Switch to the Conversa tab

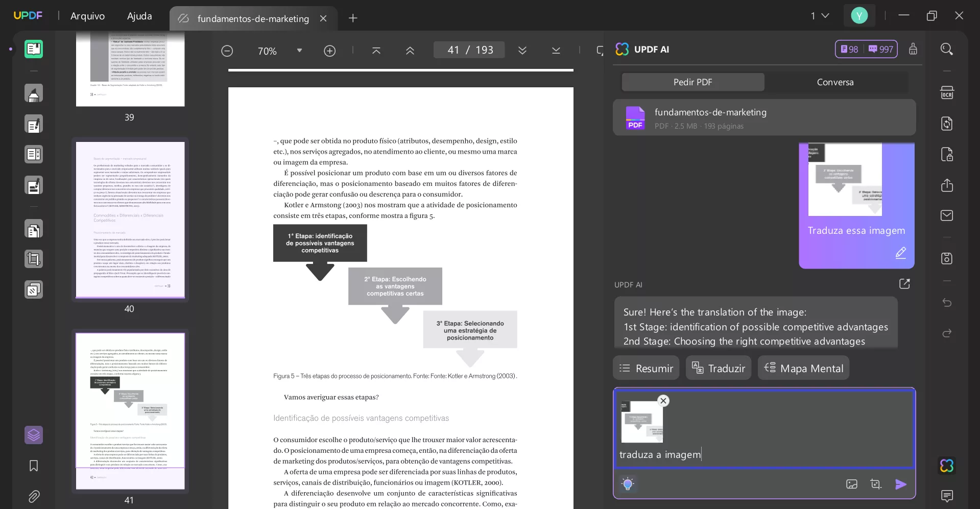pyautogui.click(x=834, y=82)
